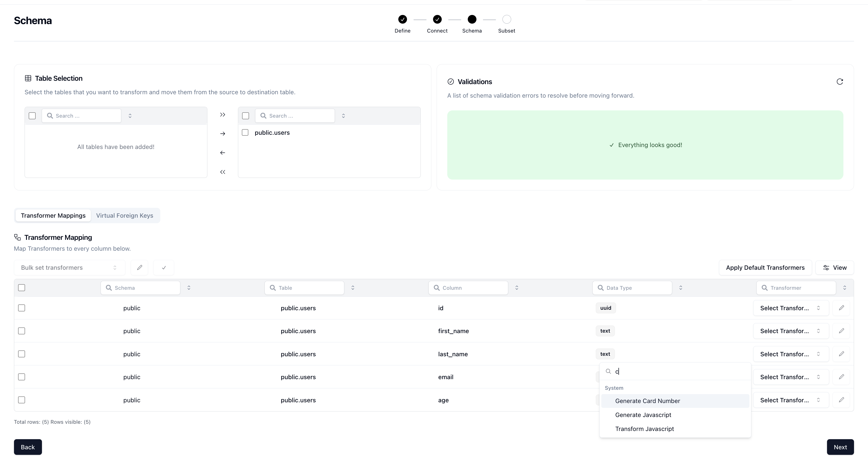Move selected tables right with single arrow
This screenshot has width=868, height=464.
pyautogui.click(x=222, y=134)
